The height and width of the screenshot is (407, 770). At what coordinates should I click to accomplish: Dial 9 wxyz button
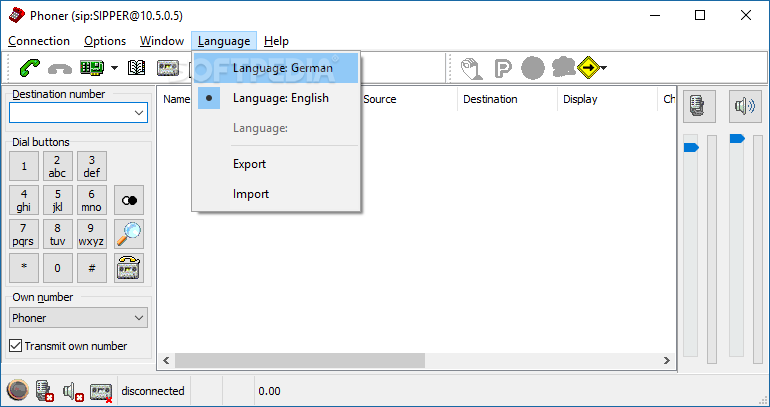[91, 234]
